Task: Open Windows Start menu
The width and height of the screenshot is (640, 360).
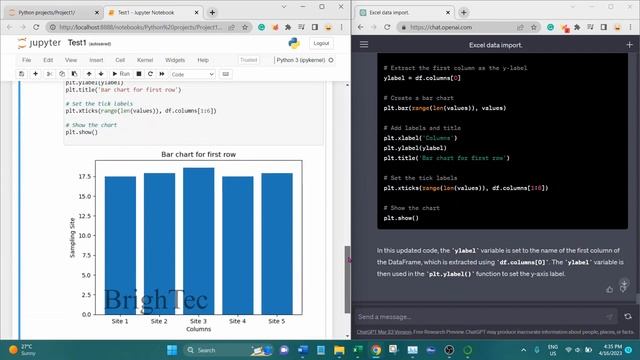Action: pos(172,350)
